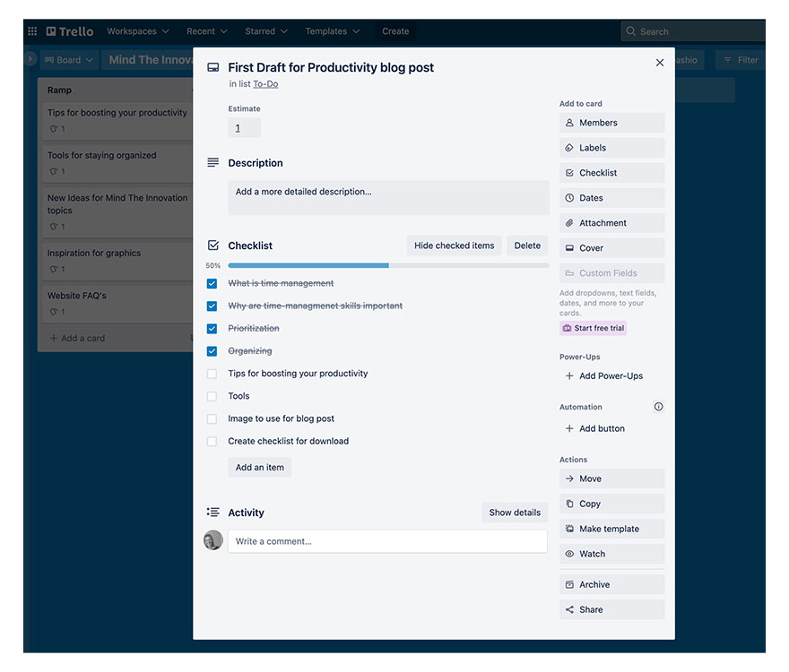The image size is (789, 672).
Task: Open the Starred menu
Action: point(266,31)
